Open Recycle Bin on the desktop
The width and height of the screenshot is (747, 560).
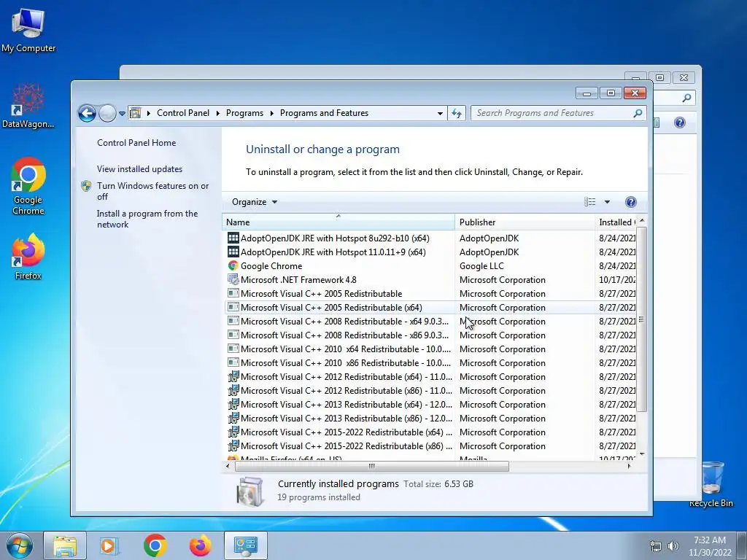pyautogui.click(x=711, y=484)
